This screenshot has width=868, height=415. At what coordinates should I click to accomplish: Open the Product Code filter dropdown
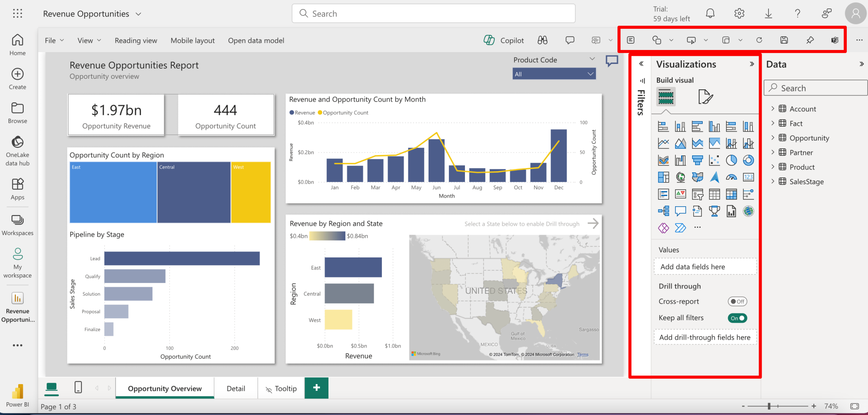click(x=590, y=73)
